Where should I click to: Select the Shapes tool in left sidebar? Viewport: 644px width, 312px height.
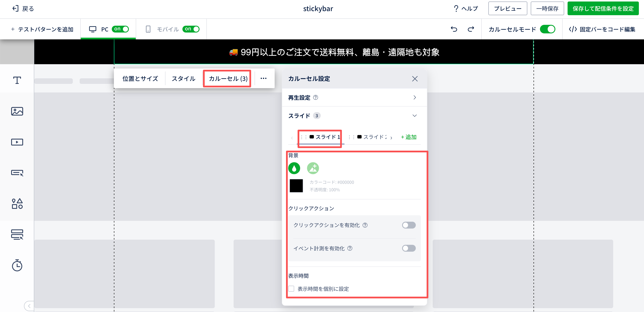click(x=17, y=204)
